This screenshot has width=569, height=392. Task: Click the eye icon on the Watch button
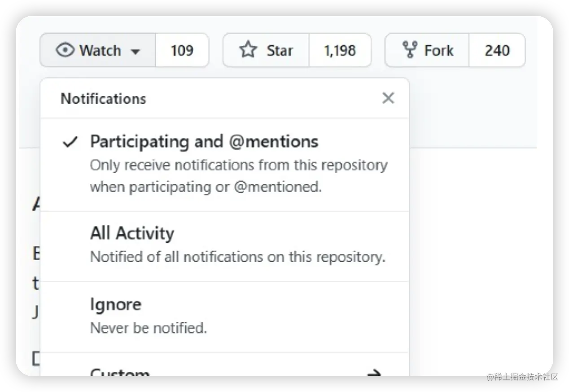[65, 50]
